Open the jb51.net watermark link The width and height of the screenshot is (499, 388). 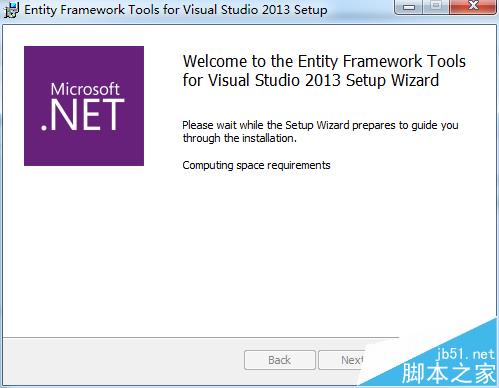pyautogui.click(x=465, y=354)
